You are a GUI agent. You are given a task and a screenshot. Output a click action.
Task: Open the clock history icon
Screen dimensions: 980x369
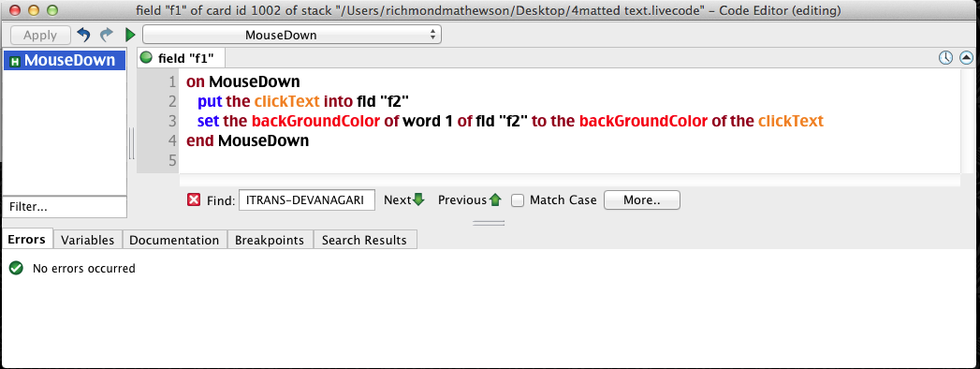pyautogui.click(x=946, y=58)
